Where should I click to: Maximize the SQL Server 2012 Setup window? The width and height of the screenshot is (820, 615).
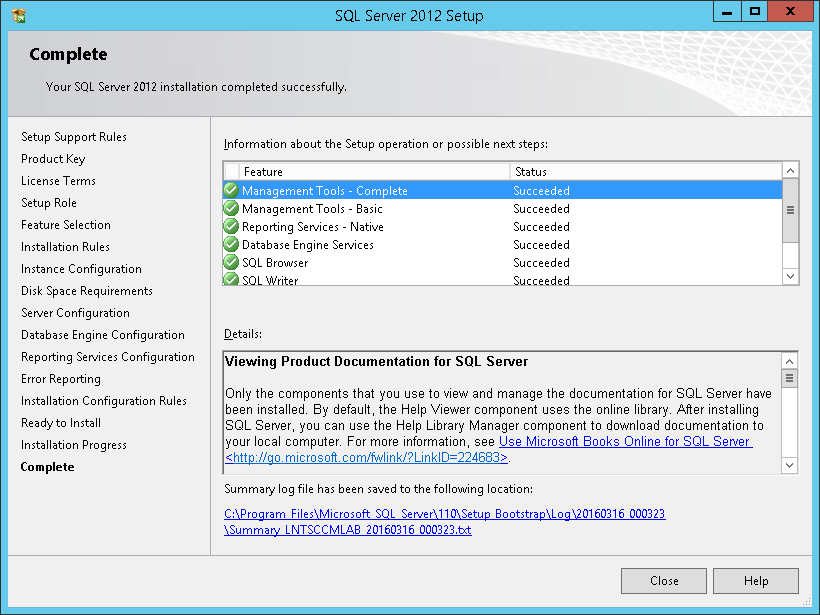coord(755,12)
